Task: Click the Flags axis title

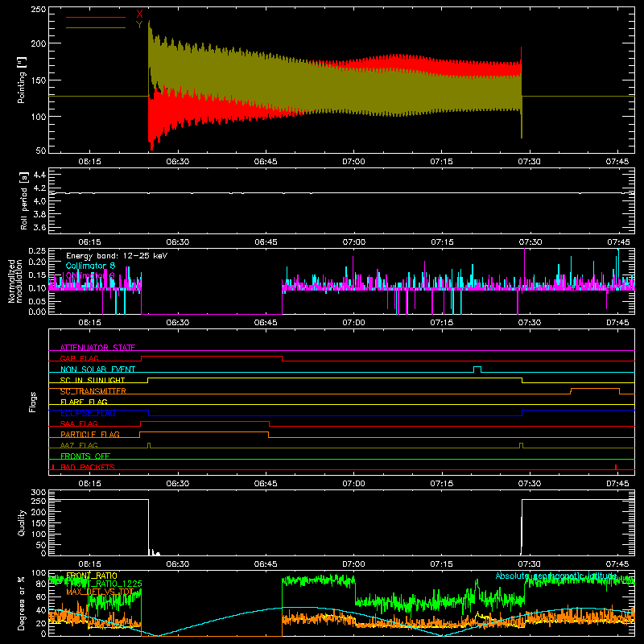Action: [x=32, y=402]
